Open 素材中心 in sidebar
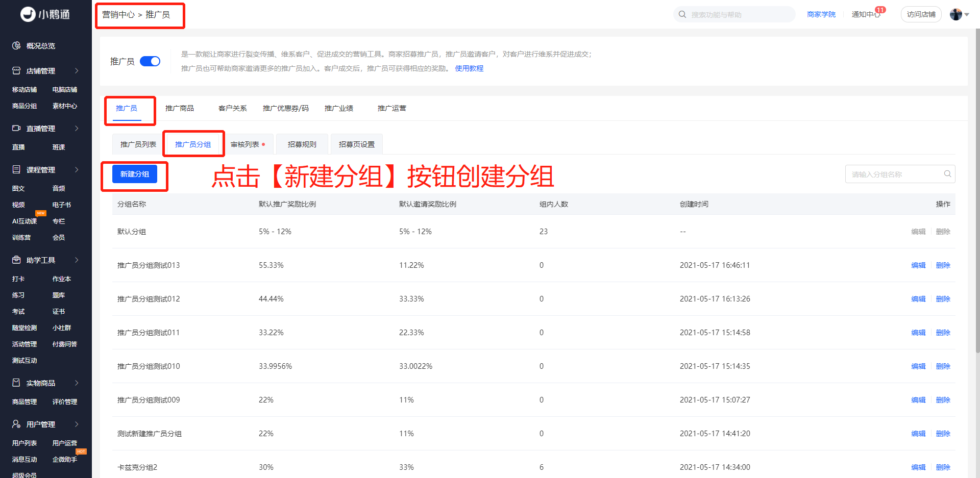This screenshot has height=478, width=980. click(65, 106)
